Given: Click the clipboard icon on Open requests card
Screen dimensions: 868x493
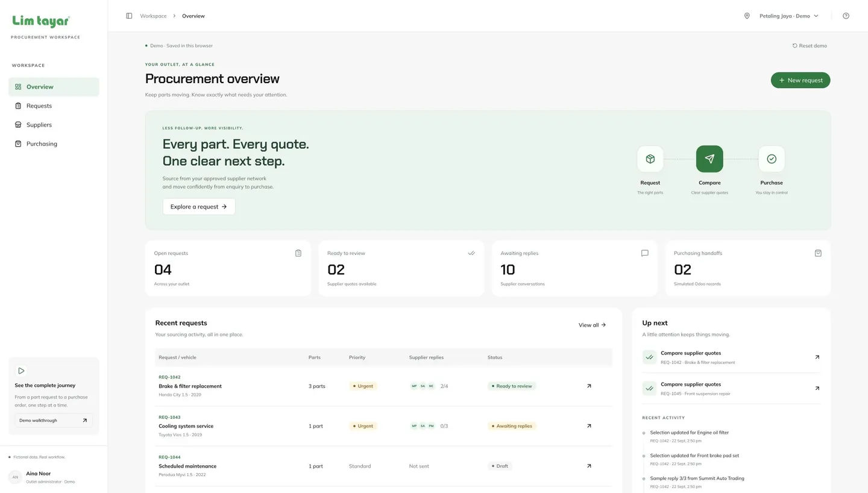Looking at the screenshot, I should (298, 253).
